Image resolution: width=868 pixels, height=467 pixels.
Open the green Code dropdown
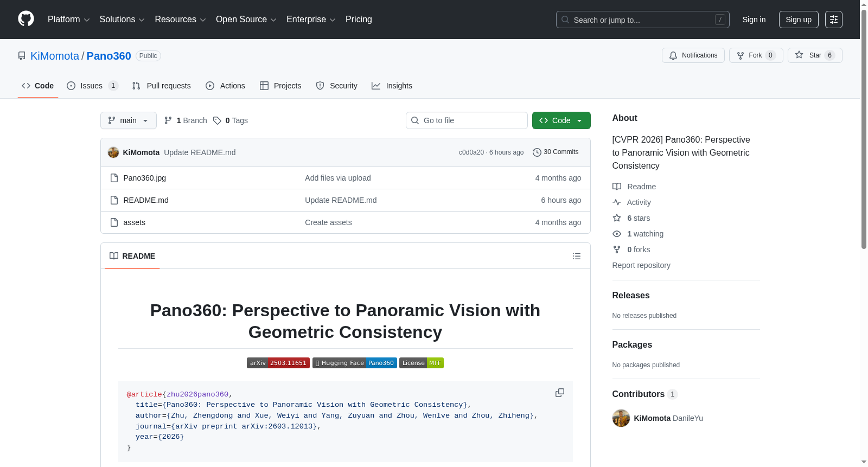click(x=561, y=120)
